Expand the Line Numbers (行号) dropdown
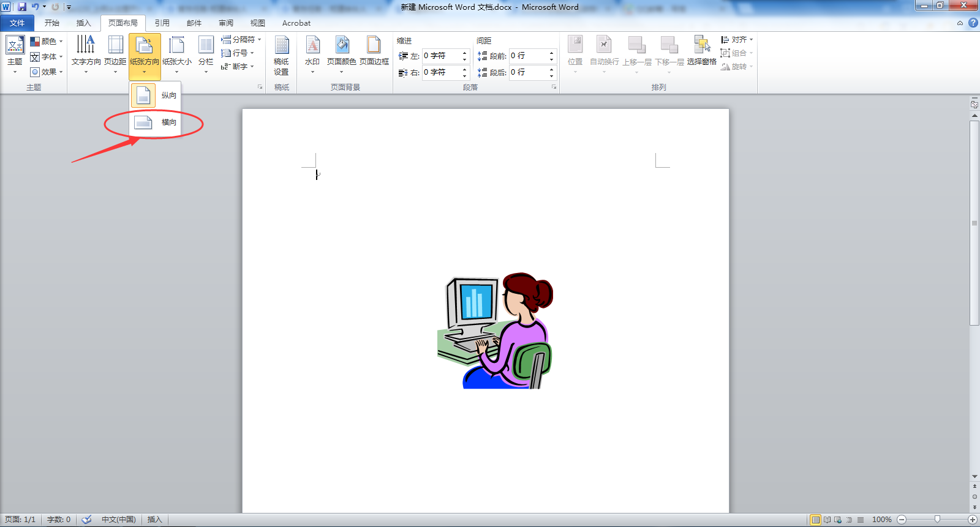 pos(238,53)
